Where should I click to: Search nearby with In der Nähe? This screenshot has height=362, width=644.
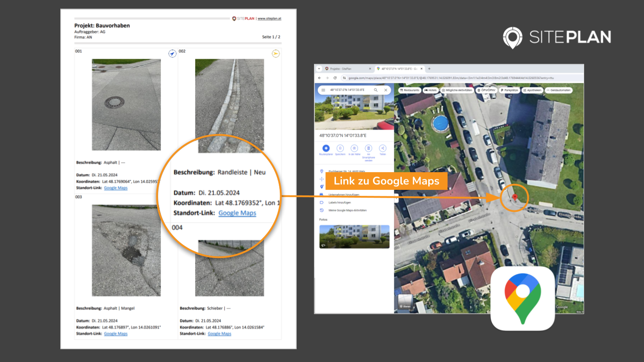tap(354, 148)
